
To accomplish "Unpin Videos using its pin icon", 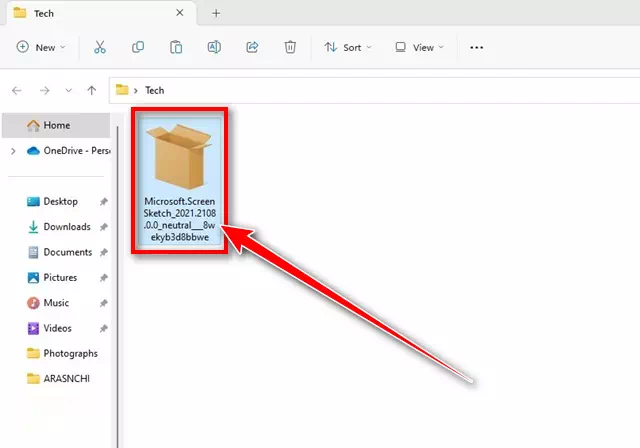I will coord(104,328).
